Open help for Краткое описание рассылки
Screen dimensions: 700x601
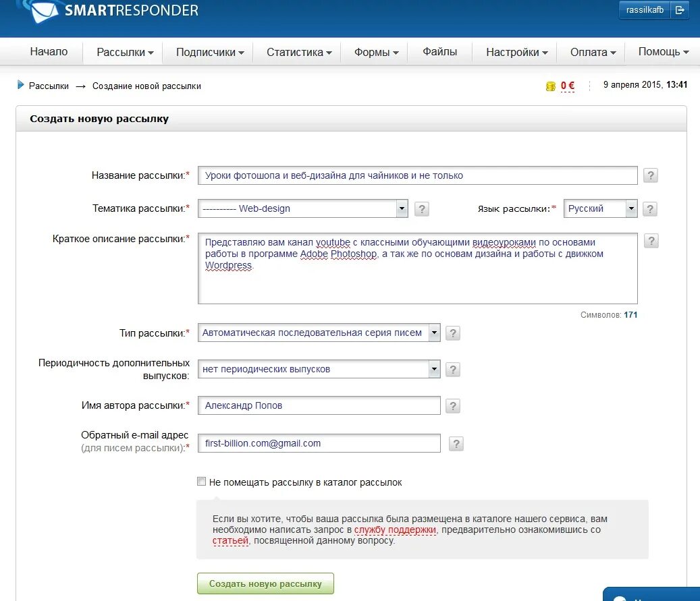coord(651,241)
